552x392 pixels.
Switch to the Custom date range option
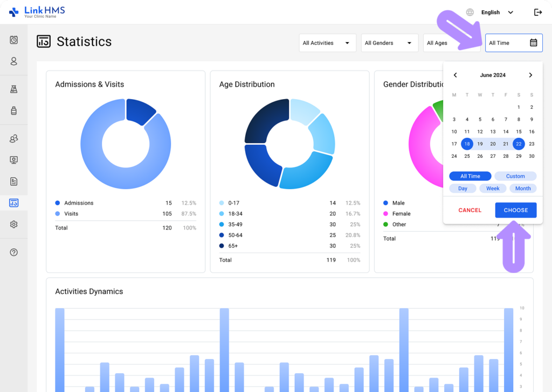point(515,176)
